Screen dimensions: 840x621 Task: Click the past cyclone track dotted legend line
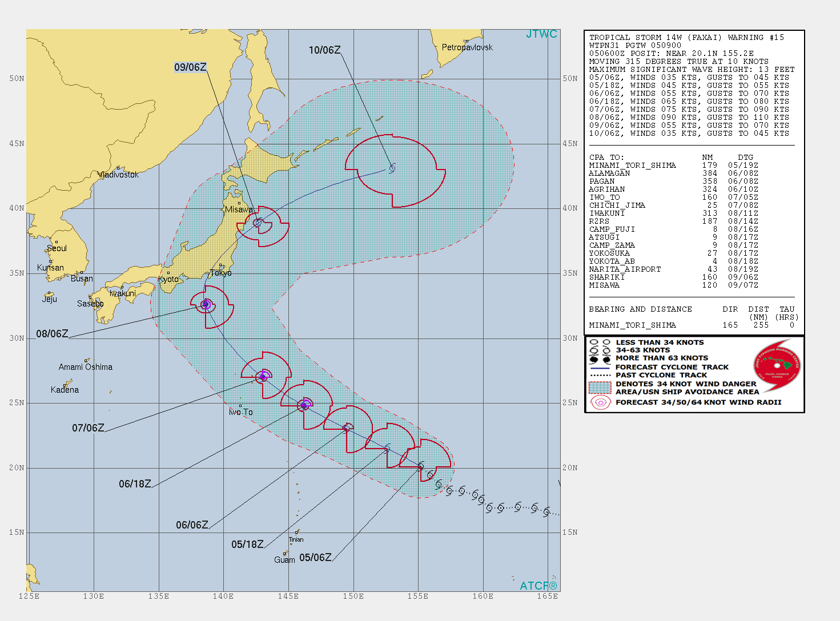tap(600, 376)
